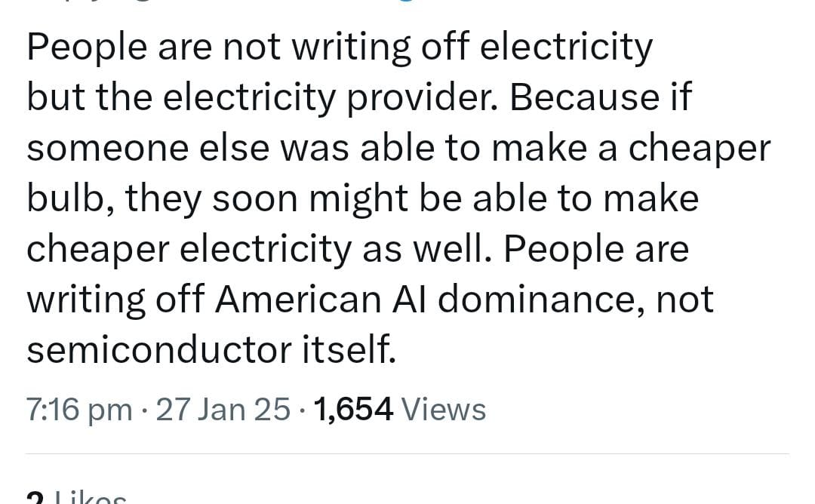
Task: Click the words 'semiconductor itself.'
Action: (211, 349)
